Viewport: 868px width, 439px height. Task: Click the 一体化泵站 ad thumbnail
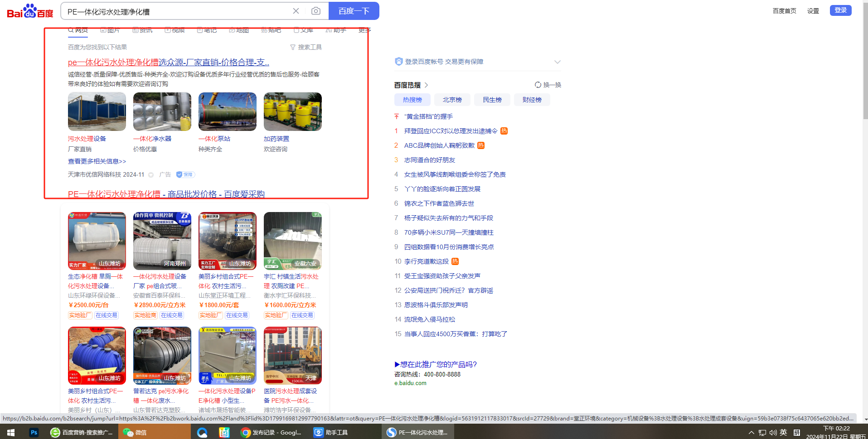click(x=228, y=112)
